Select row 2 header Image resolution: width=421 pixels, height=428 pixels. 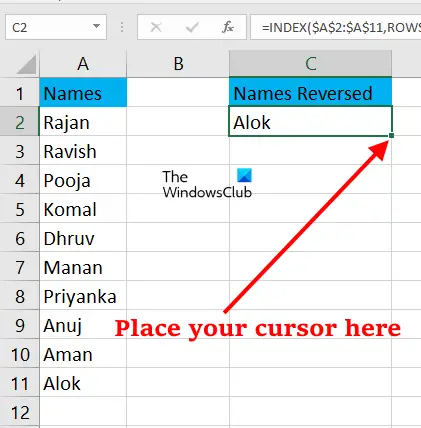(20, 121)
